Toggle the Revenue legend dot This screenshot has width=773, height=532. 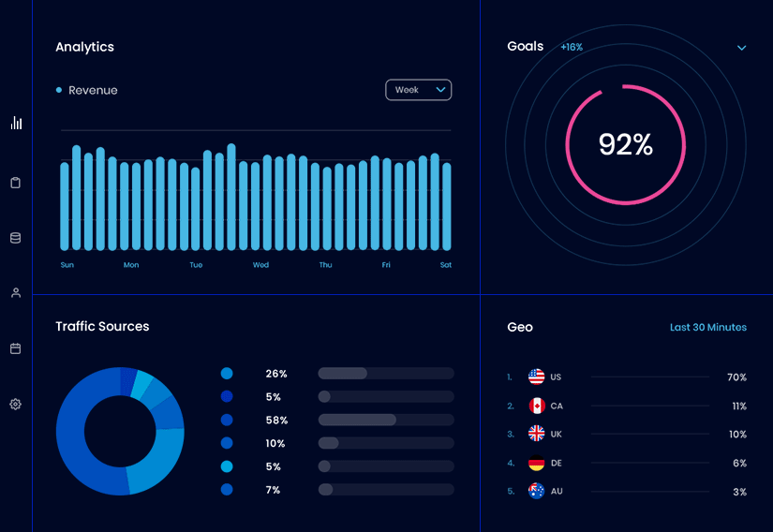tap(59, 91)
